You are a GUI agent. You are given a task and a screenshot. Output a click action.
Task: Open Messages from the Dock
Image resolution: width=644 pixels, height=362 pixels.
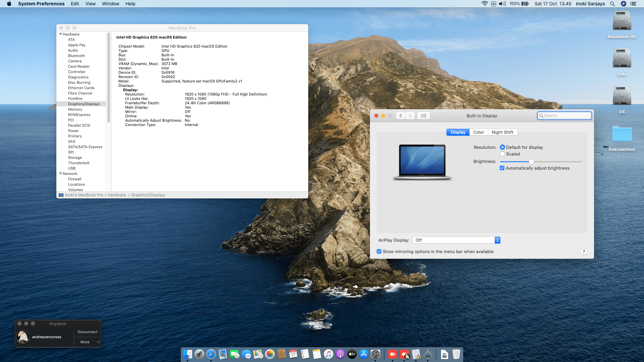tap(246, 354)
